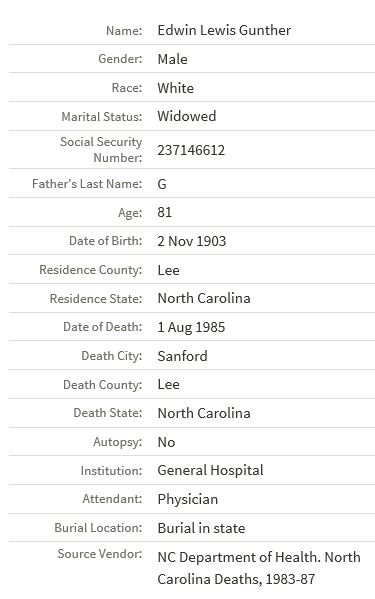The image size is (375, 599).
Task: Click the Date of Death 1 Aug 1985
Action: [191, 327]
